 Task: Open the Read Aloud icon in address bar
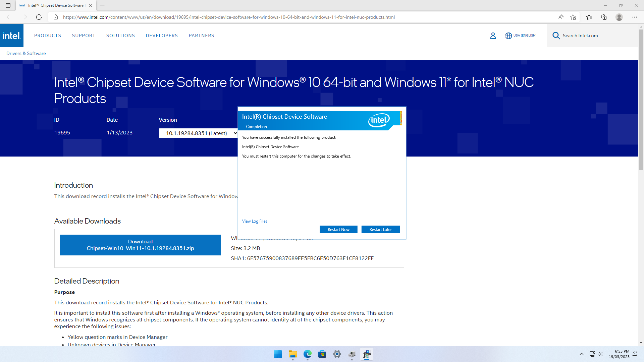pos(561,17)
